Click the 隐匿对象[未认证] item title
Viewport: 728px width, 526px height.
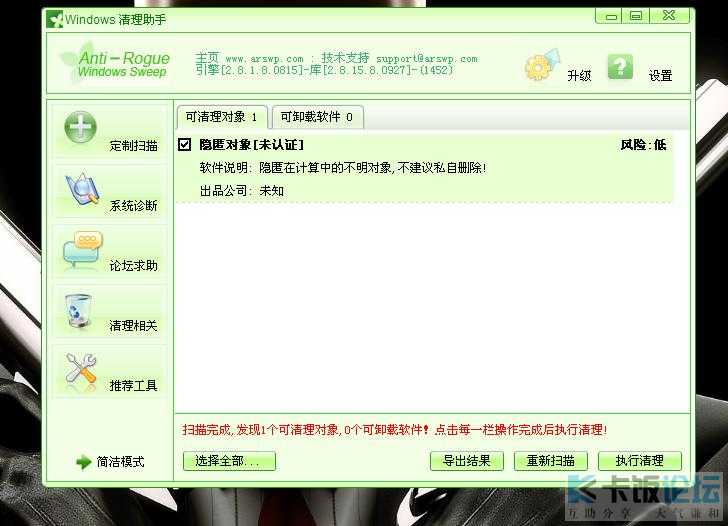coord(252,145)
